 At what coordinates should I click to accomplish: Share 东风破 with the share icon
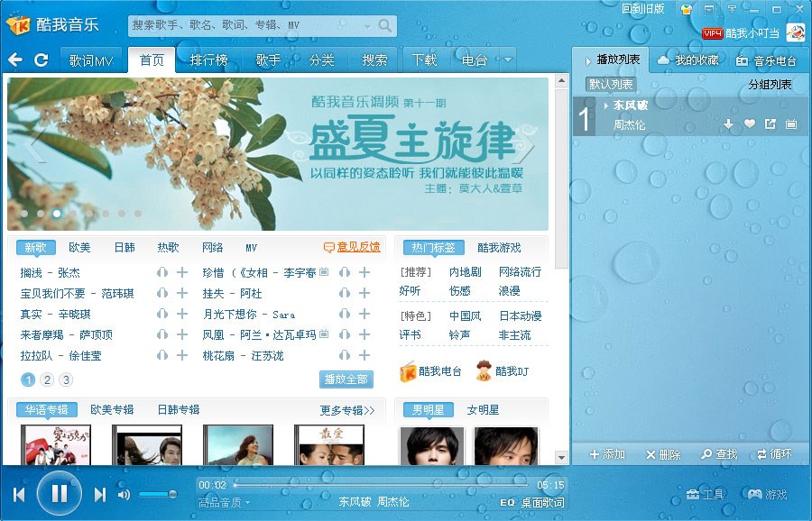(770, 123)
